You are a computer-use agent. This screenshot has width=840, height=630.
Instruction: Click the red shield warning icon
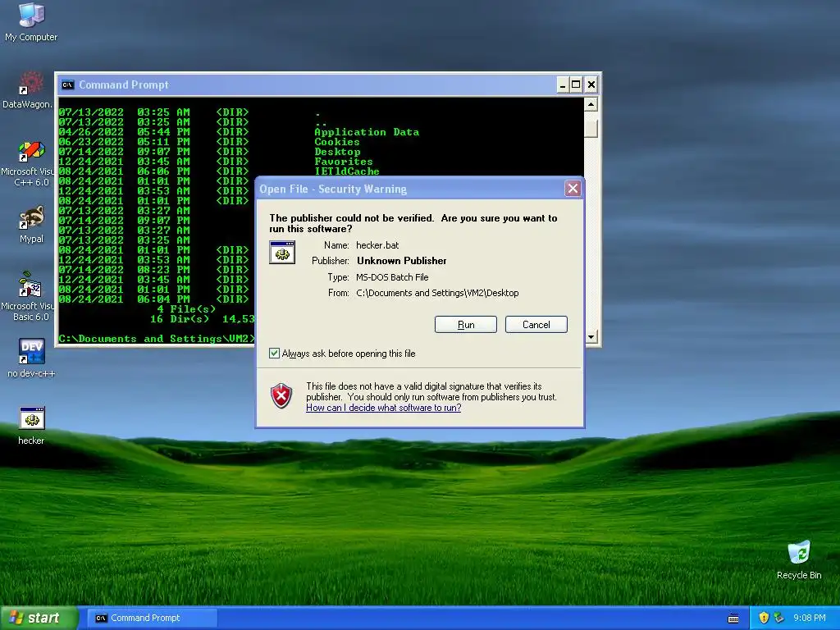point(281,396)
